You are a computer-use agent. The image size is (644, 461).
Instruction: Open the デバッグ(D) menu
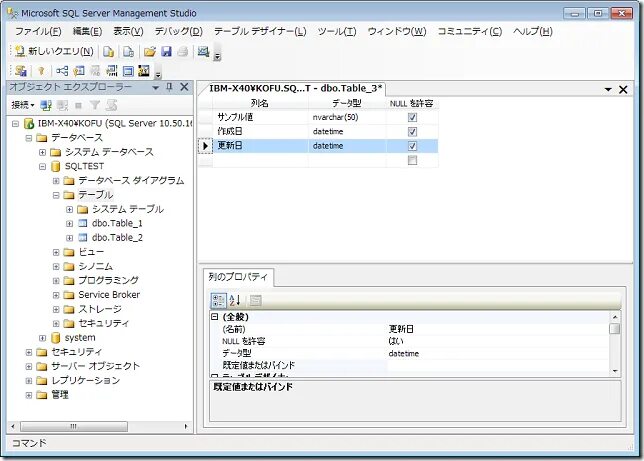tap(179, 32)
